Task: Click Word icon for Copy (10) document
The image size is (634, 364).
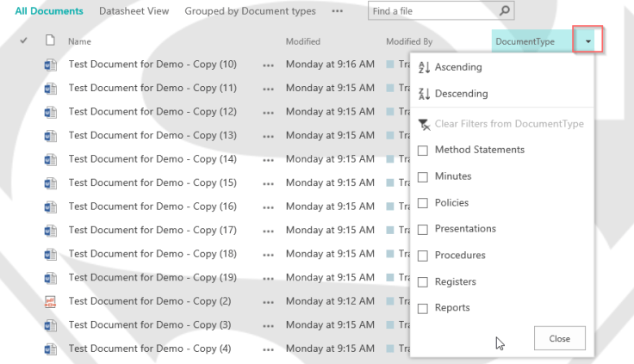Action: coord(50,65)
